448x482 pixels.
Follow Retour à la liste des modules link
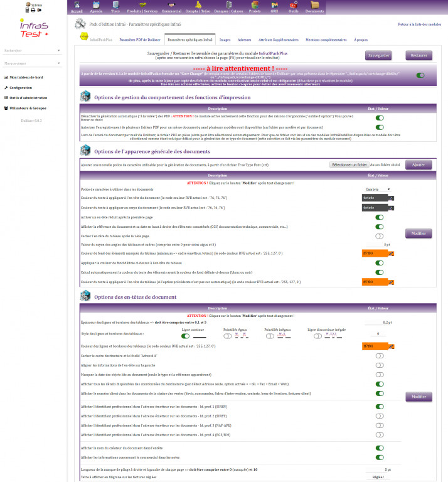click(x=419, y=24)
